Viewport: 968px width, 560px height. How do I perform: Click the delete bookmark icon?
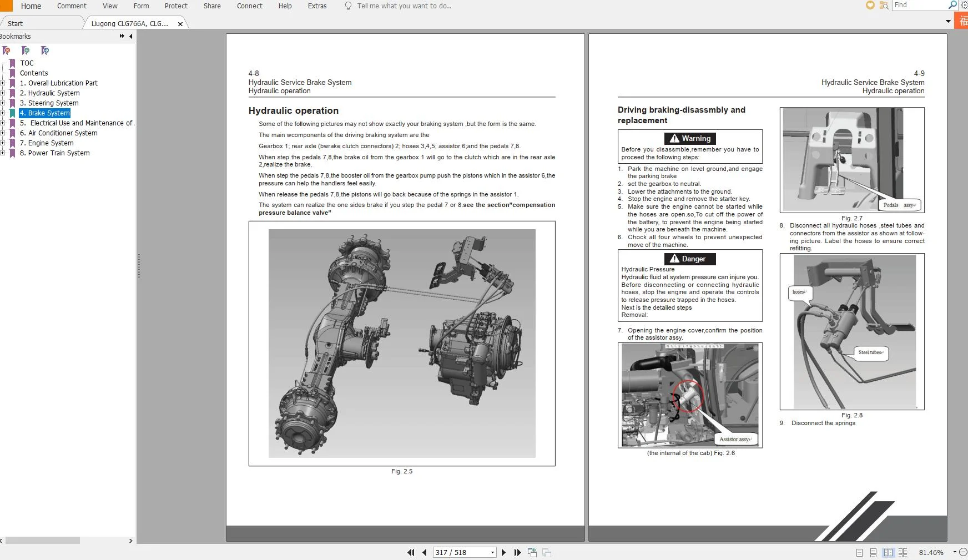click(x=7, y=51)
